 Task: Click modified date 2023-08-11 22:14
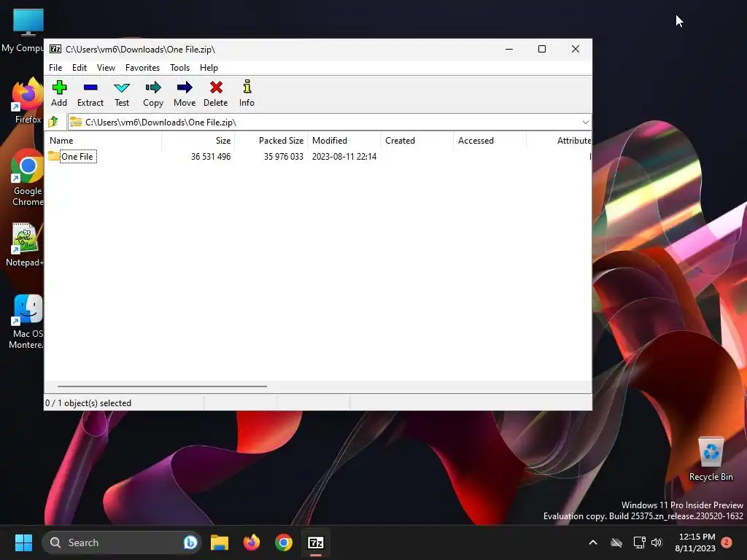tap(344, 157)
